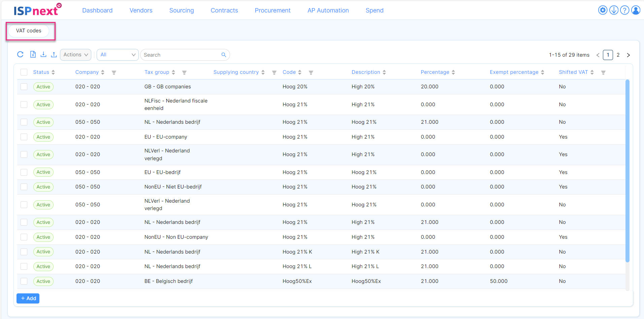The width and height of the screenshot is (644, 319).
Task: Open the Contracts menu
Action: (x=224, y=10)
